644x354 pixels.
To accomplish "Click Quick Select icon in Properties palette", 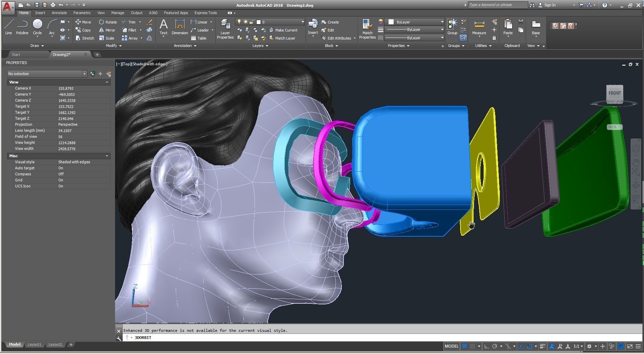I will [108, 74].
